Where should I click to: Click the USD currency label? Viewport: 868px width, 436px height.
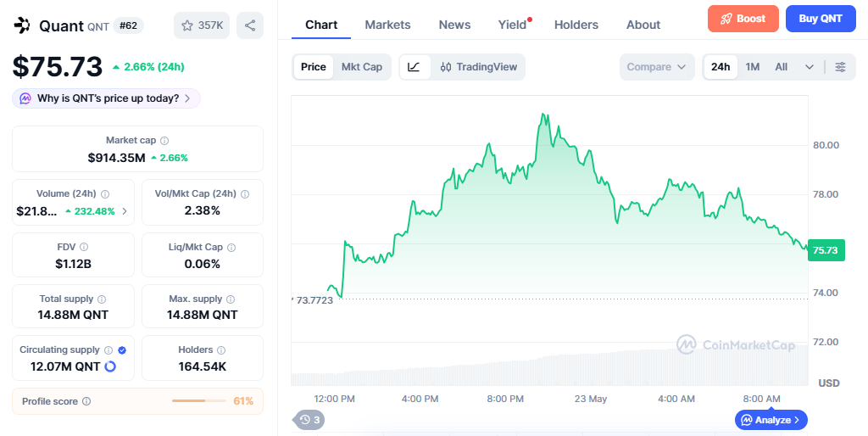pyautogui.click(x=829, y=383)
